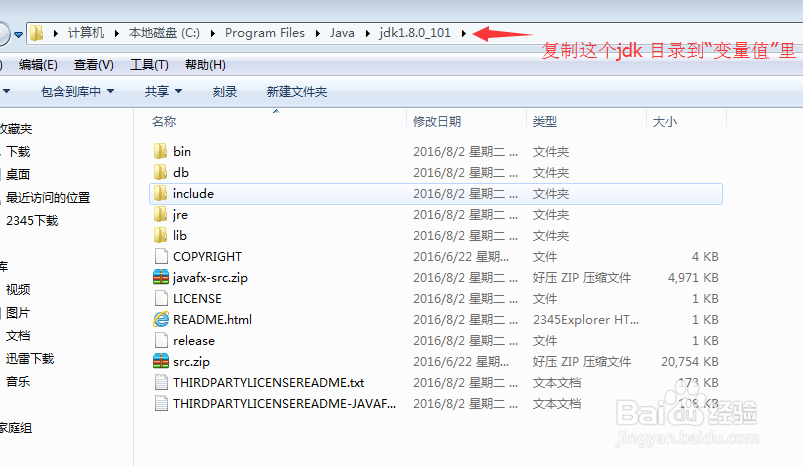Select the COPYRIGHT file icon

coord(161,256)
